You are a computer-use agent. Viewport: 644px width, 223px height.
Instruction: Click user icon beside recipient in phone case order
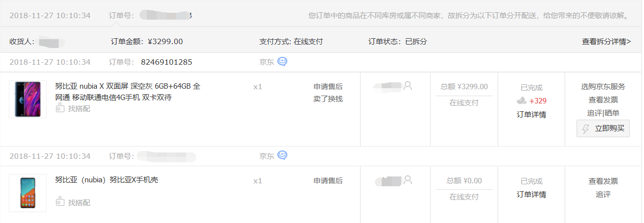408,180
